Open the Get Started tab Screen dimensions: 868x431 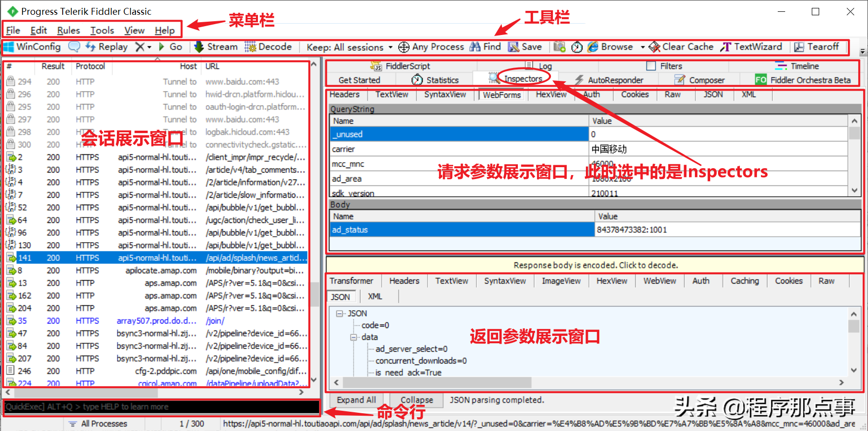pos(359,80)
